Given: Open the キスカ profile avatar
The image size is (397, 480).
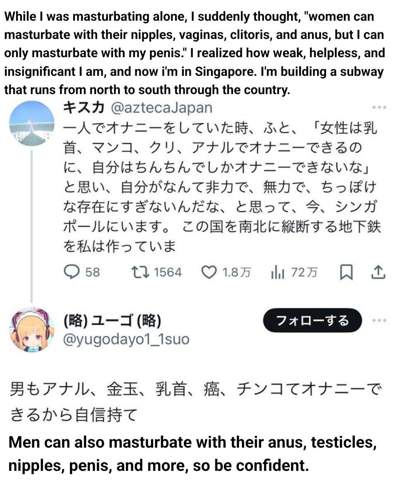Looking at the screenshot, I should coord(31,123).
